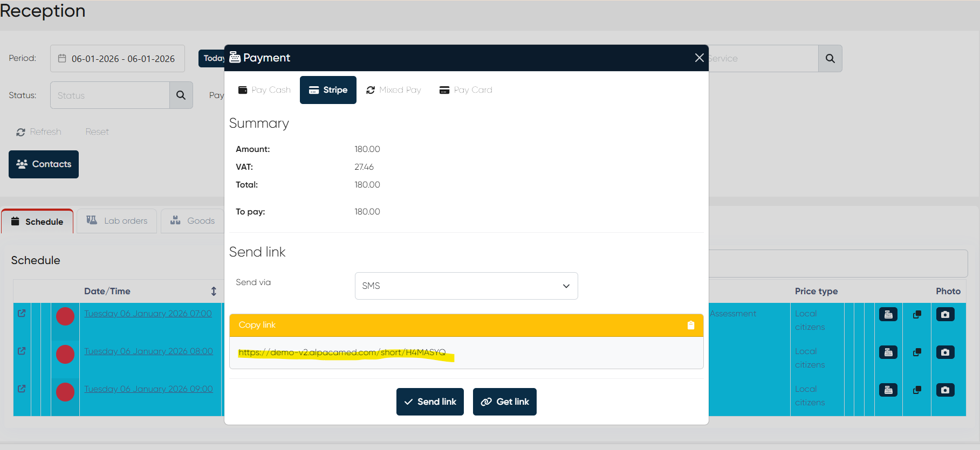Click camera photo icon in third row

944,390
